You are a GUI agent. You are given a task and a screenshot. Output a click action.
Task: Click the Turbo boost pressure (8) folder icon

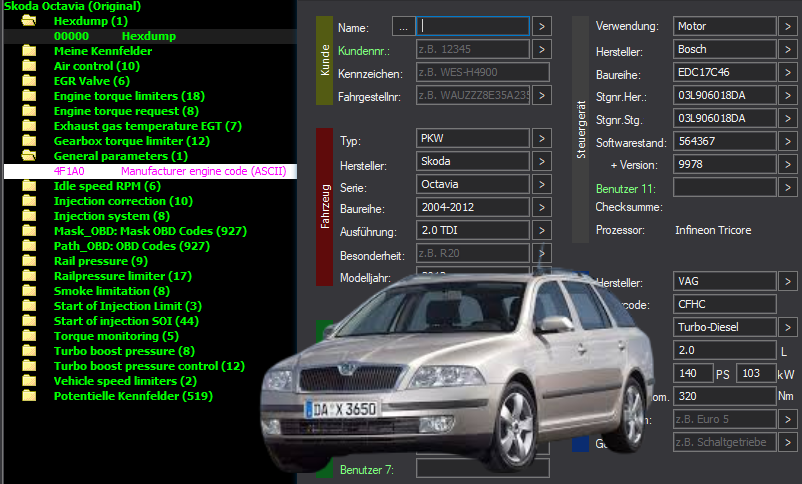29,350
